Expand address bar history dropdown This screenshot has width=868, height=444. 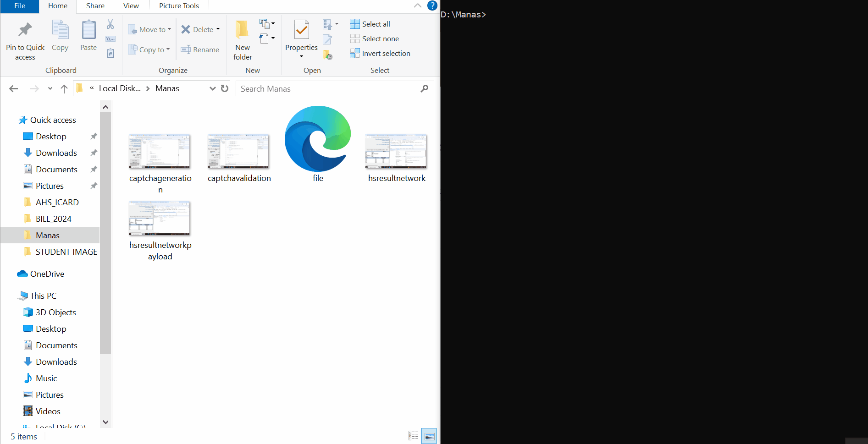pyautogui.click(x=212, y=88)
